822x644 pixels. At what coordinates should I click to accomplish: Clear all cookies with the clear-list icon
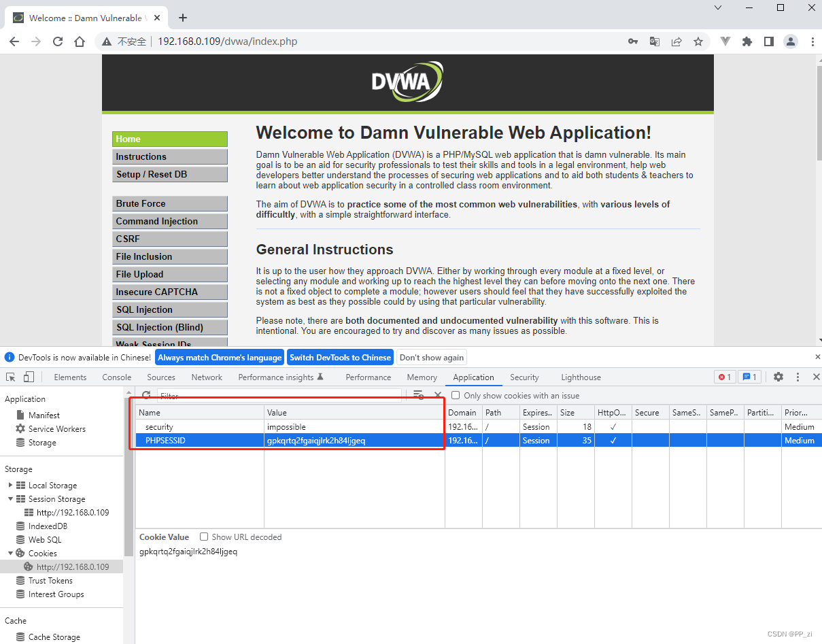pyautogui.click(x=418, y=395)
